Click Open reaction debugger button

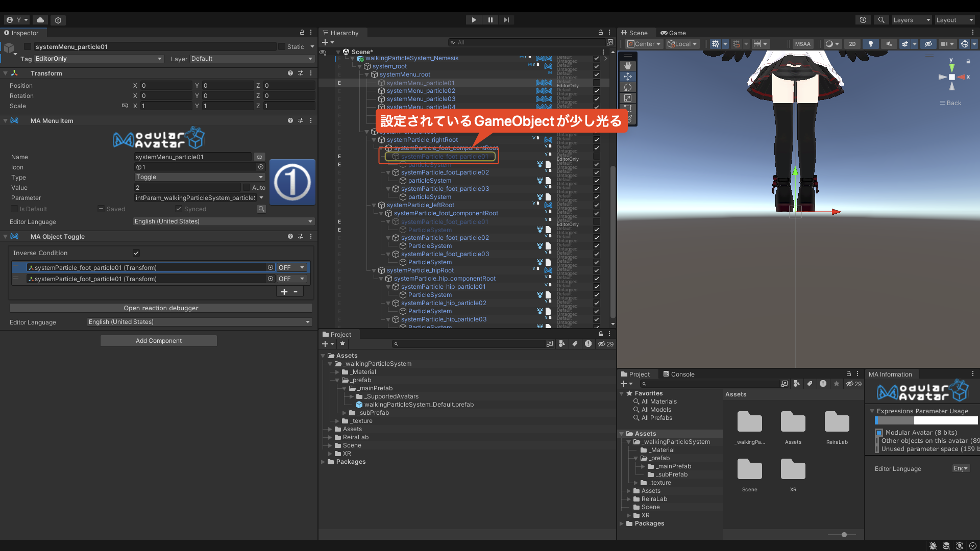161,308
